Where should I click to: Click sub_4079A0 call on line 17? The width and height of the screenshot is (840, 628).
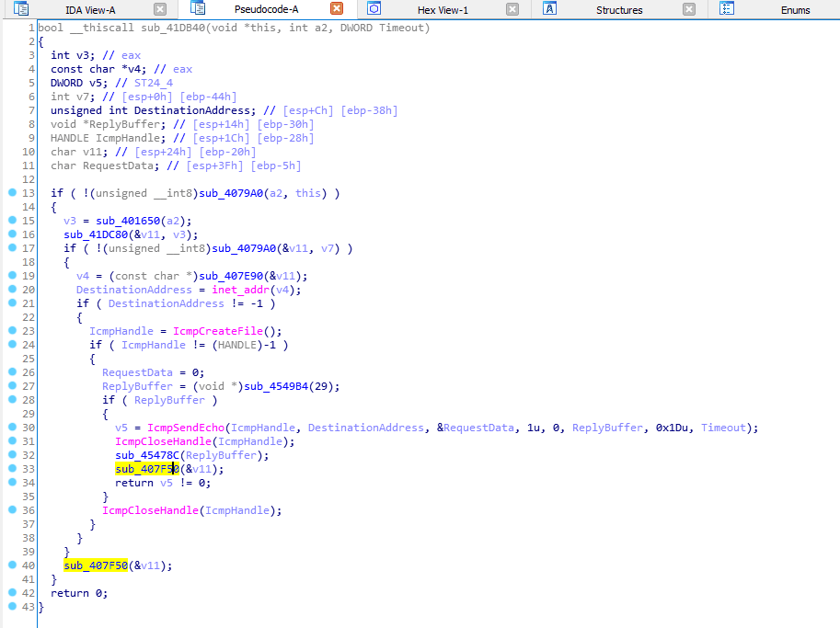pyautogui.click(x=244, y=248)
